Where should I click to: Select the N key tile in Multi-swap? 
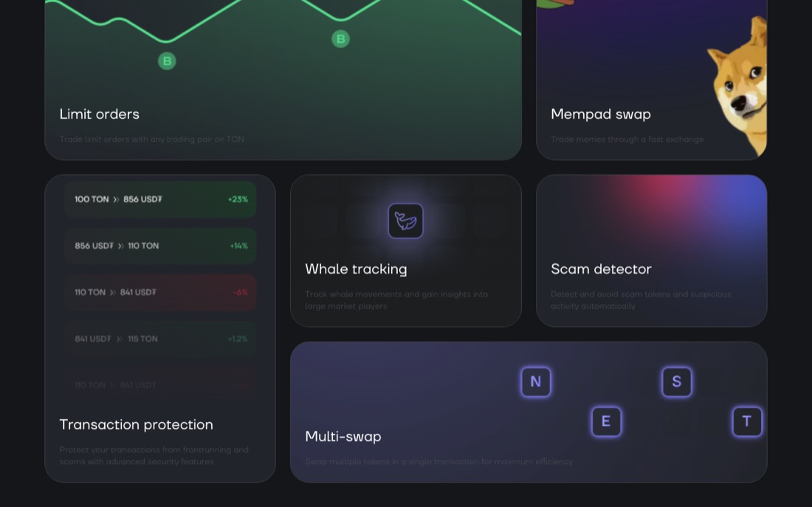click(535, 382)
